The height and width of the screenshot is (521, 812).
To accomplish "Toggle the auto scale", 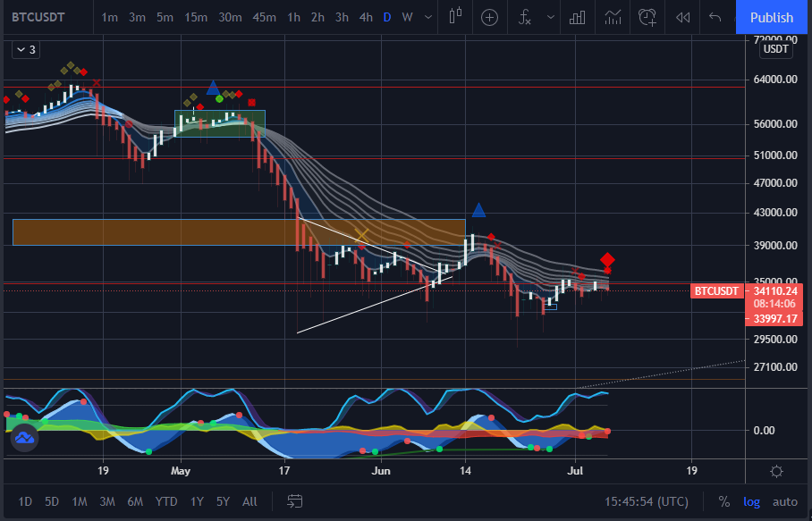I will [x=785, y=501].
